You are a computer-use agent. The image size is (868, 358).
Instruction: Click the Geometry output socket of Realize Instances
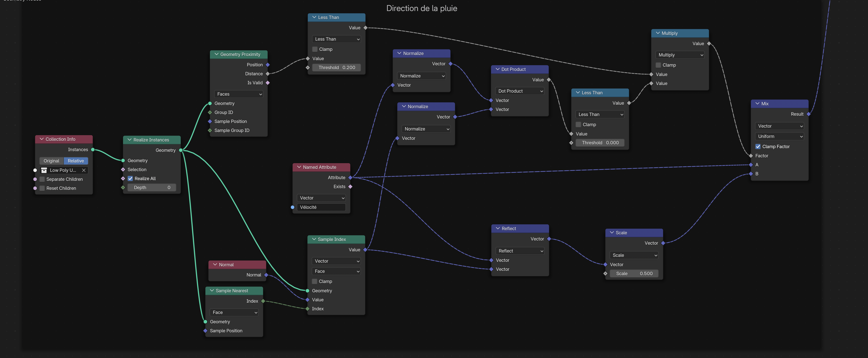tap(181, 150)
